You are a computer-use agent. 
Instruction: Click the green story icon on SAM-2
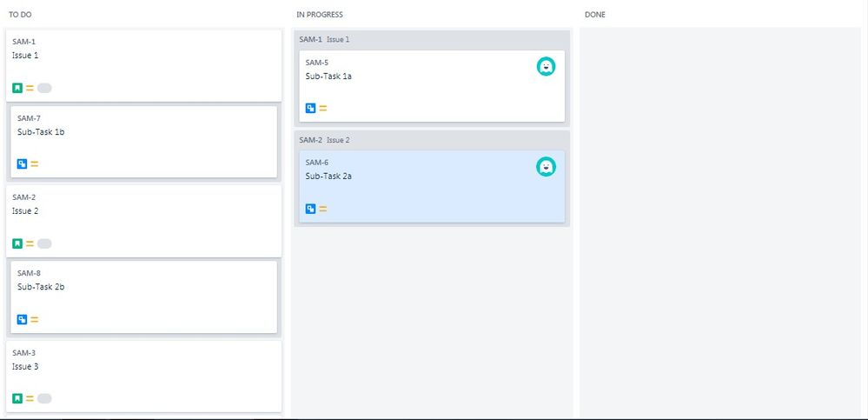17,243
